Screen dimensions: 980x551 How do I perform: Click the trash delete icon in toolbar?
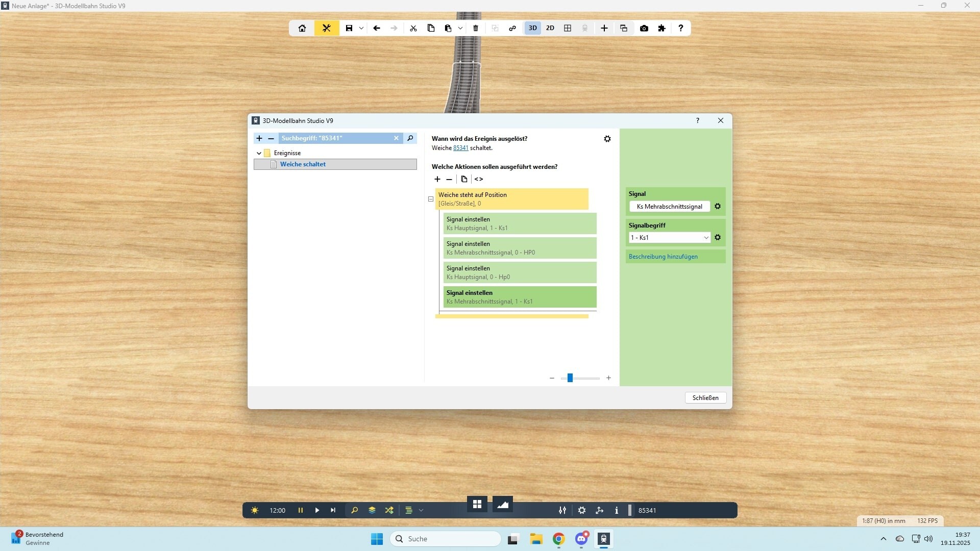pos(476,28)
